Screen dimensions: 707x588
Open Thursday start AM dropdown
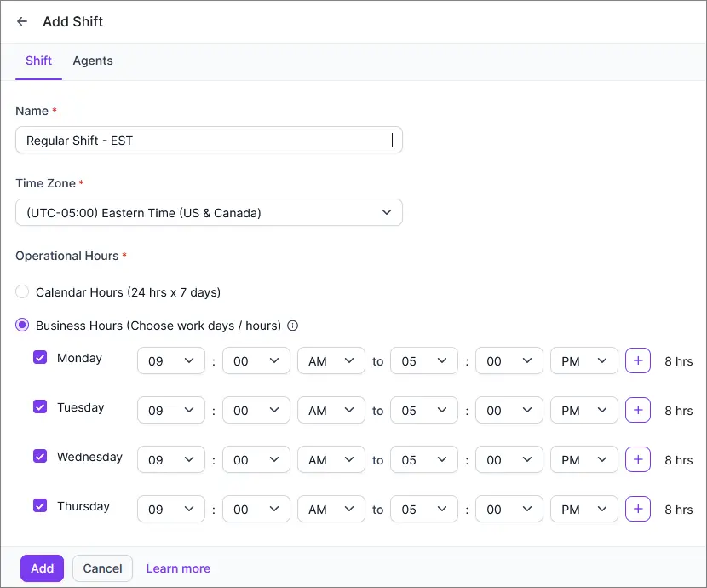(x=331, y=509)
